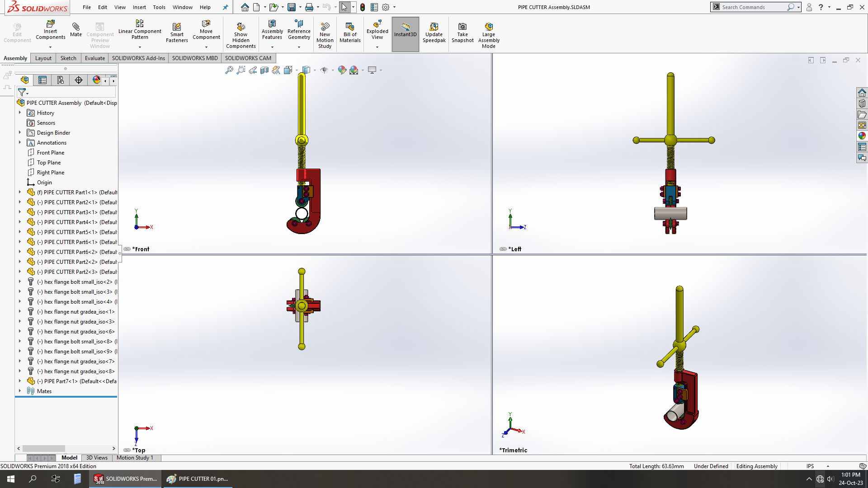Image resolution: width=868 pixels, height=488 pixels.
Task: Click Insert Components tool
Action: tap(50, 30)
